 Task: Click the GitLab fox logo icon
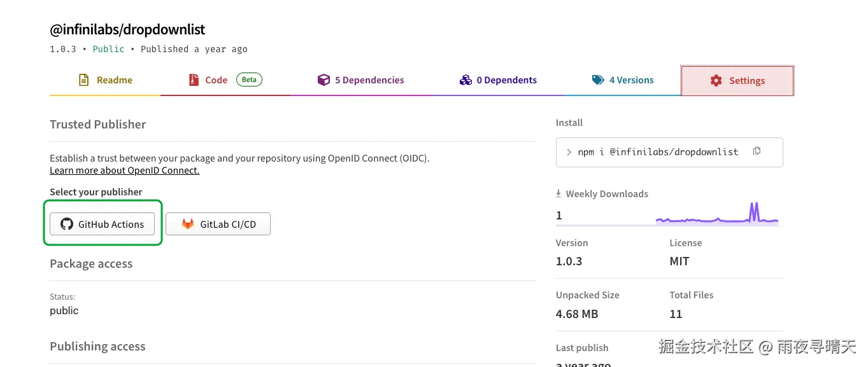[188, 224]
